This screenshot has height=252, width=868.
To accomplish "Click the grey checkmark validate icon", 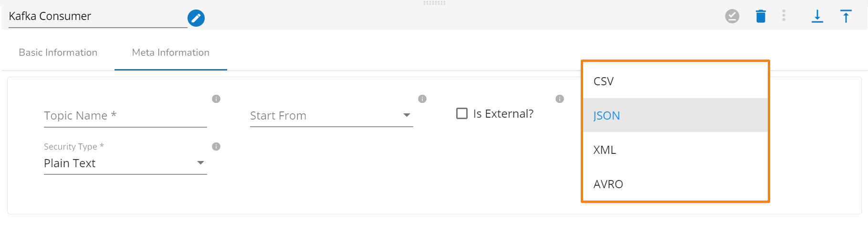I will point(732,16).
